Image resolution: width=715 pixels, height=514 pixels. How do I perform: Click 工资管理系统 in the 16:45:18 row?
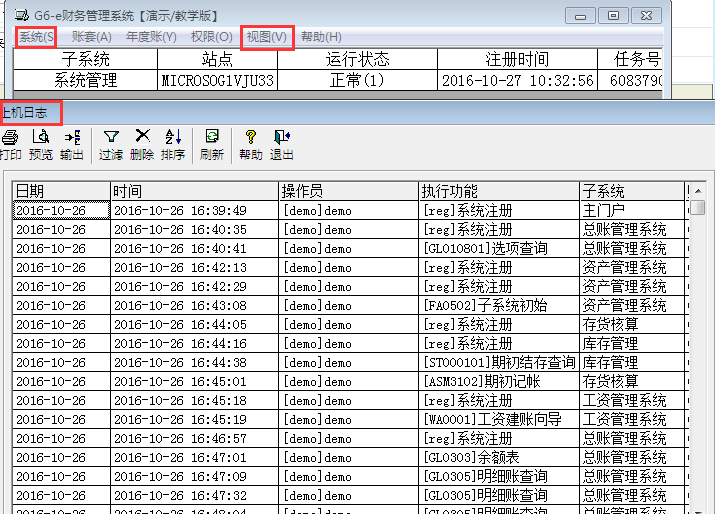[x=632, y=400]
